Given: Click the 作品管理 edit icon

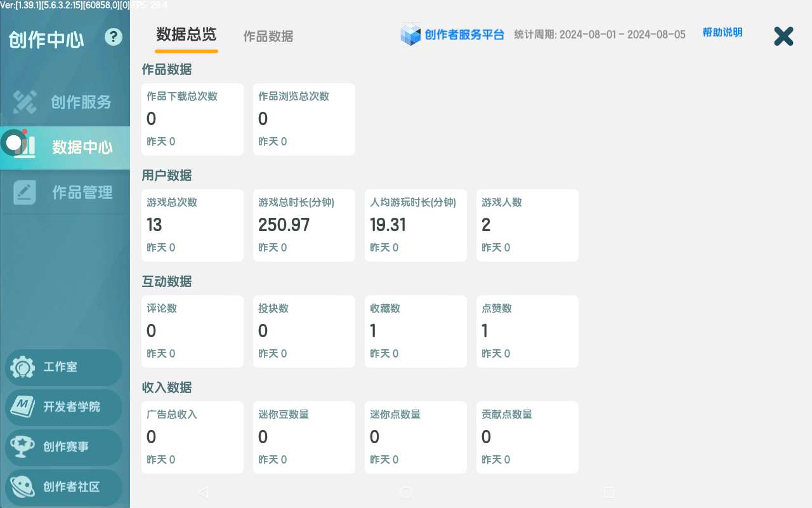Looking at the screenshot, I should (x=25, y=192).
